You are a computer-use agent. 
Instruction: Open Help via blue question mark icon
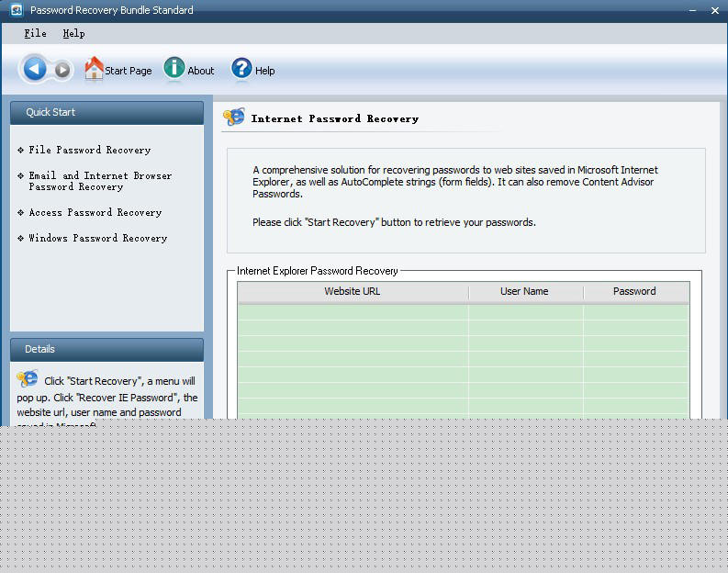click(x=241, y=68)
